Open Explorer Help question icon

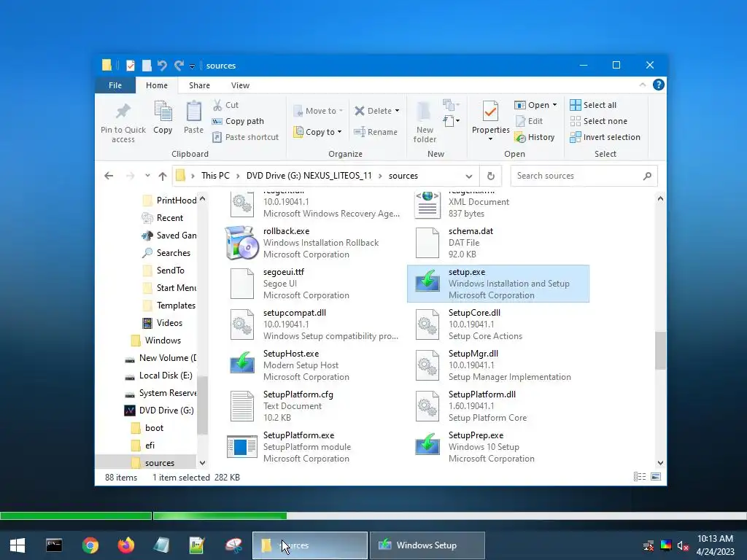point(659,85)
